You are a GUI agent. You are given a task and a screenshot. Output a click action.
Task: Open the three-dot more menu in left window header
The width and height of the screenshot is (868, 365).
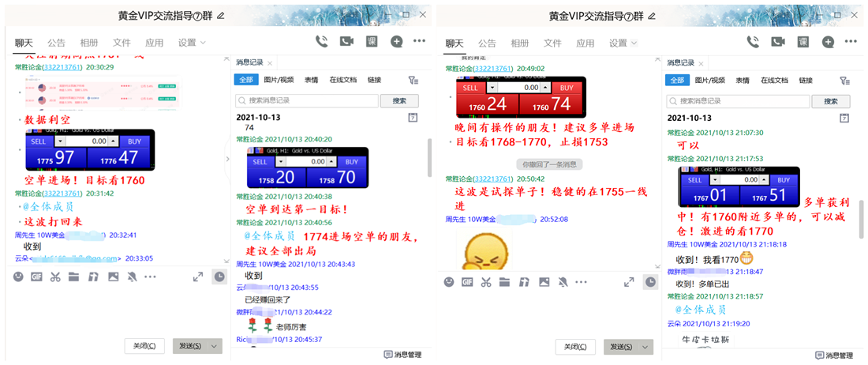419,41
